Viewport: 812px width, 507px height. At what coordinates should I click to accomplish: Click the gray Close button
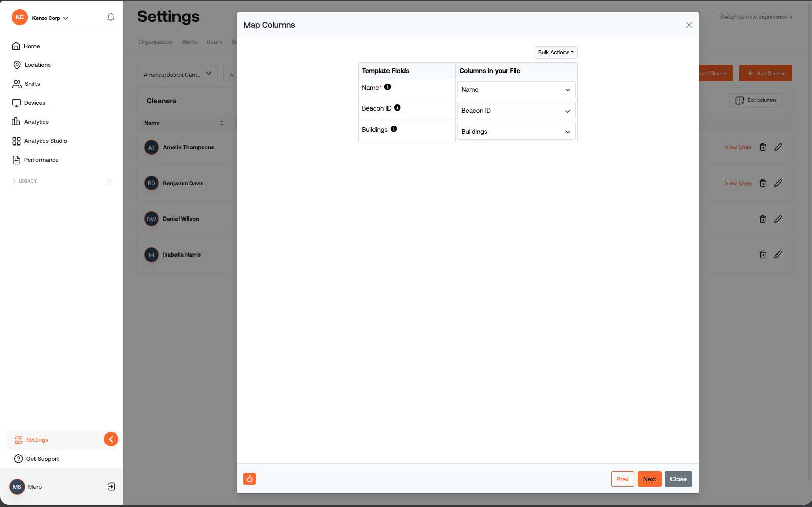pos(679,479)
